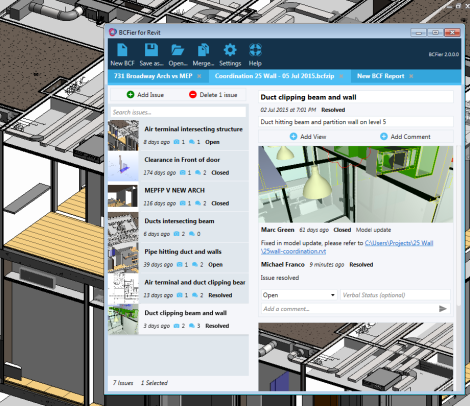Click the green Add Issue plus icon
Viewport: 470px width, 406px height.
tap(130, 95)
